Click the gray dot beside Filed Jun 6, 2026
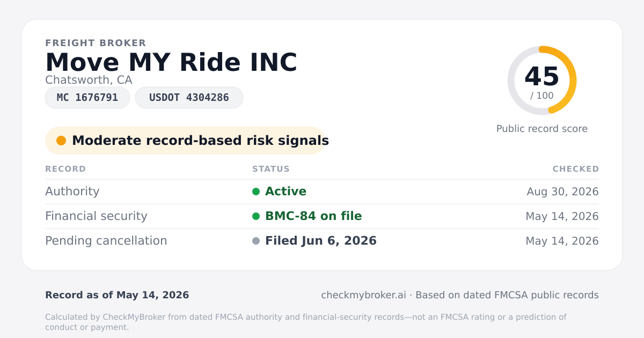 256,241
